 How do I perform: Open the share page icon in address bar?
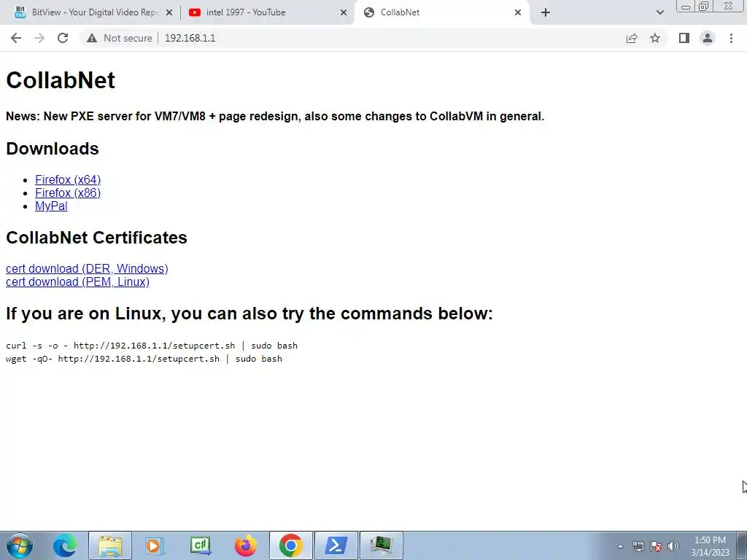632,38
